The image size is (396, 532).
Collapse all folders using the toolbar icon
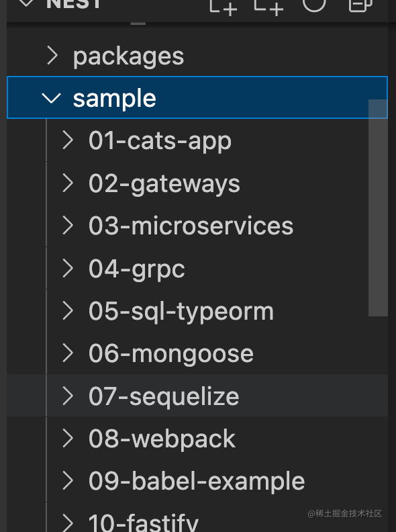point(360,5)
